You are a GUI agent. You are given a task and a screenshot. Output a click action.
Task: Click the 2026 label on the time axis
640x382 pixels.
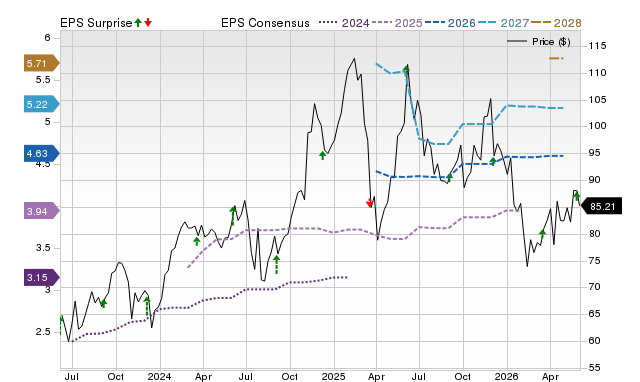(x=506, y=376)
